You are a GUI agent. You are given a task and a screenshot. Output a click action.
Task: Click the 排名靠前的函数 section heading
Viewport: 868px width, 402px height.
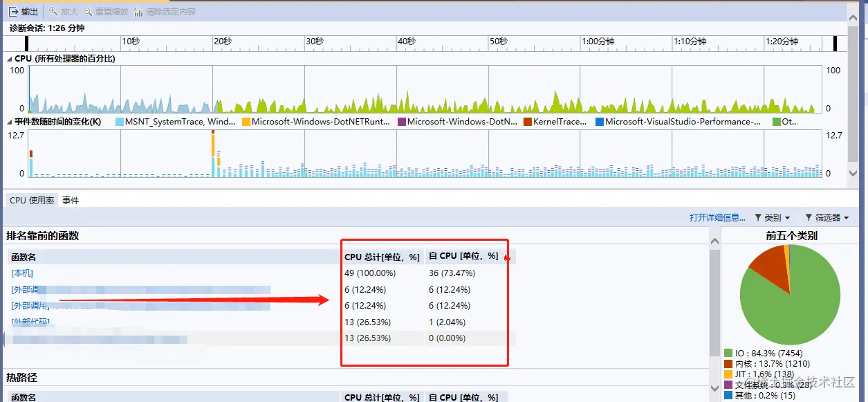click(x=43, y=236)
